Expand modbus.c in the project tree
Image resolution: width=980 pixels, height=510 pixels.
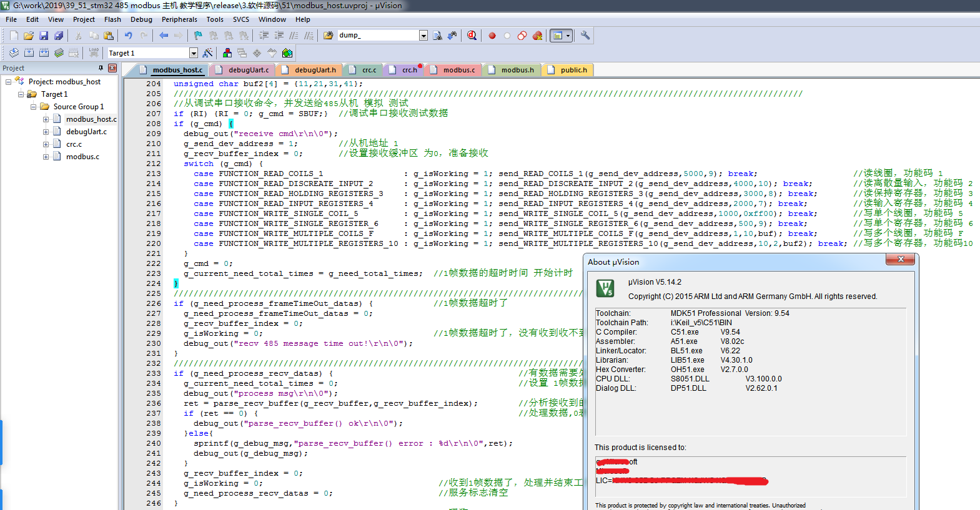point(46,157)
